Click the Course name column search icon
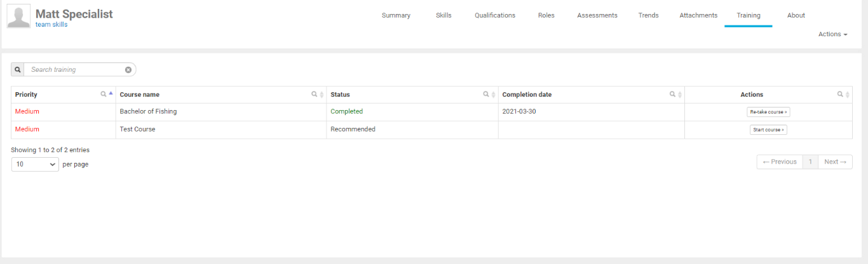Image resolution: width=868 pixels, height=264 pixels. [x=314, y=94]
